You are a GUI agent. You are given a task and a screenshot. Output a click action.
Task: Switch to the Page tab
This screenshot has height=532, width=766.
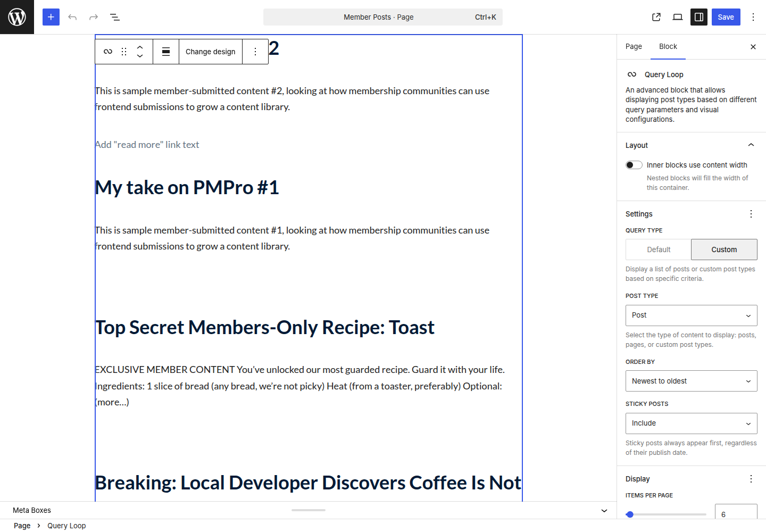[x=634, y=47]
